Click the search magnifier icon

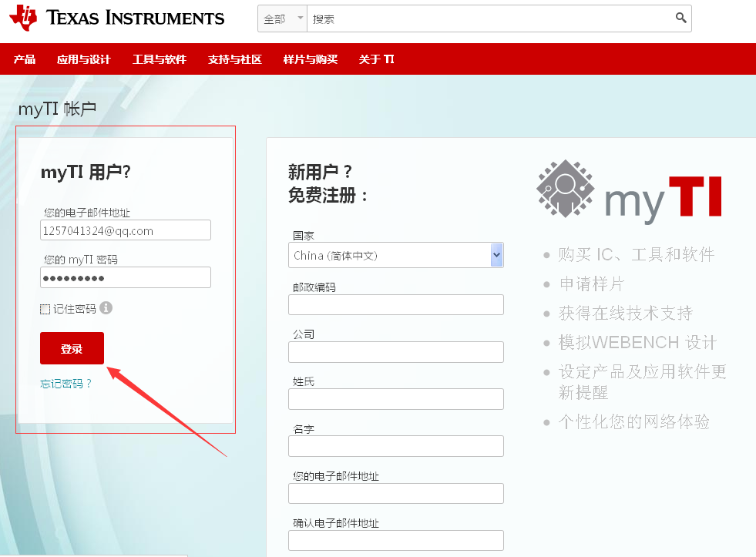click(x=680, y=17)
